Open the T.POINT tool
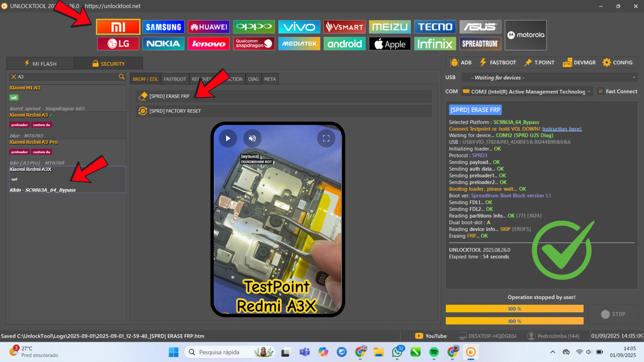The height and width of the screenshot is (362, 644). [x=539, y=62]
